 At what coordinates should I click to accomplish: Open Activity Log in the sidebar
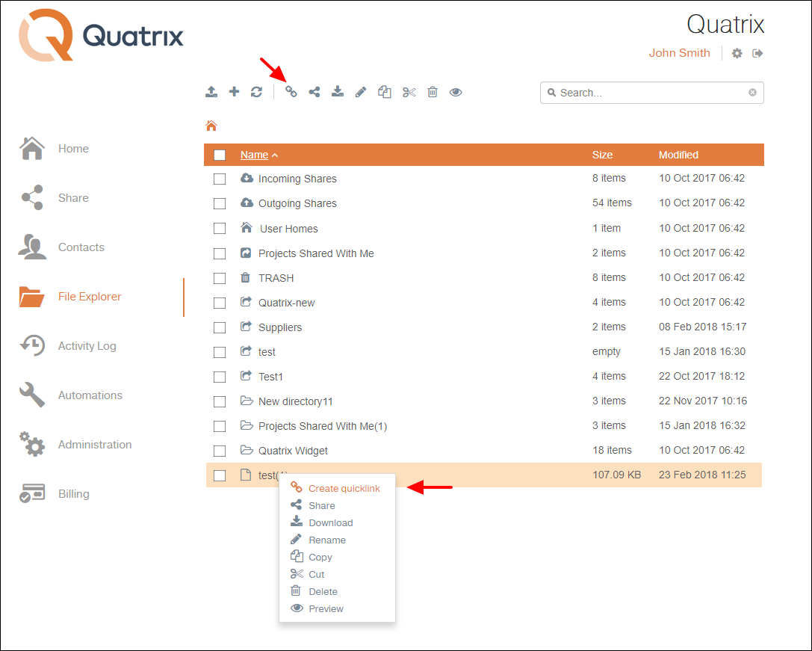67,346
